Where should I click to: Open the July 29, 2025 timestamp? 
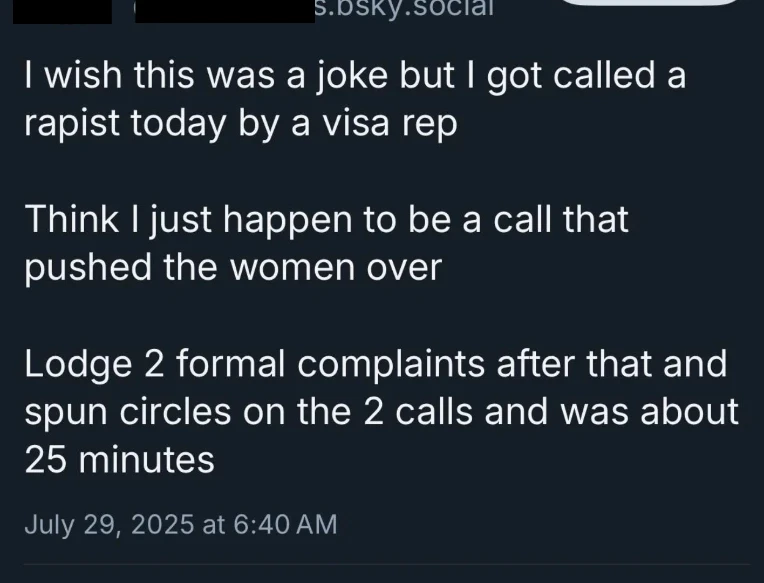(x=181, y=525)
